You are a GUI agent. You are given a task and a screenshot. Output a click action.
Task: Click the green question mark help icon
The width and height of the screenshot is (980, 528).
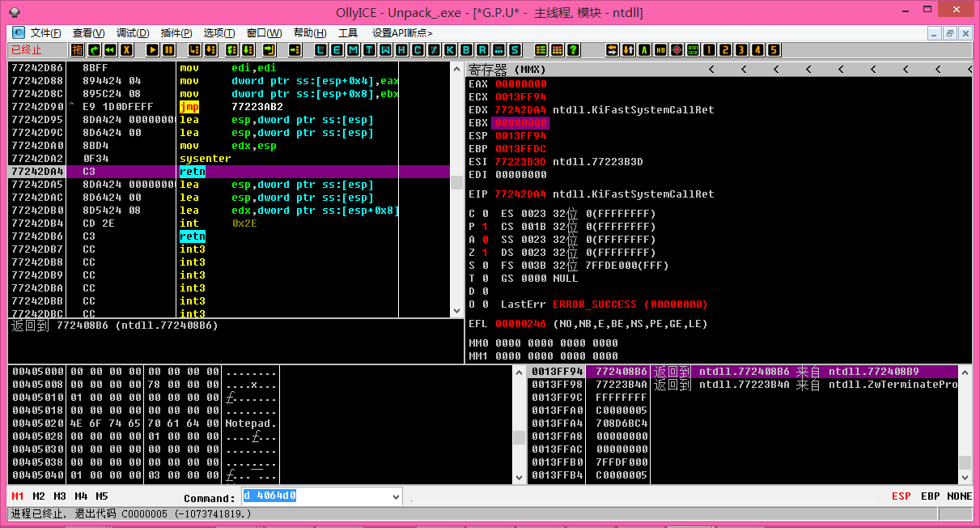[573, 50]
